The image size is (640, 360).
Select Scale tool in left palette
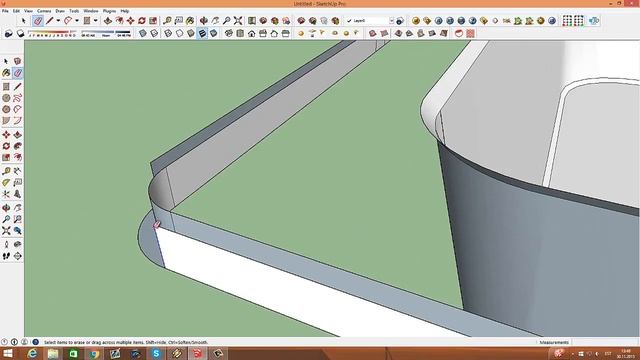6,158
